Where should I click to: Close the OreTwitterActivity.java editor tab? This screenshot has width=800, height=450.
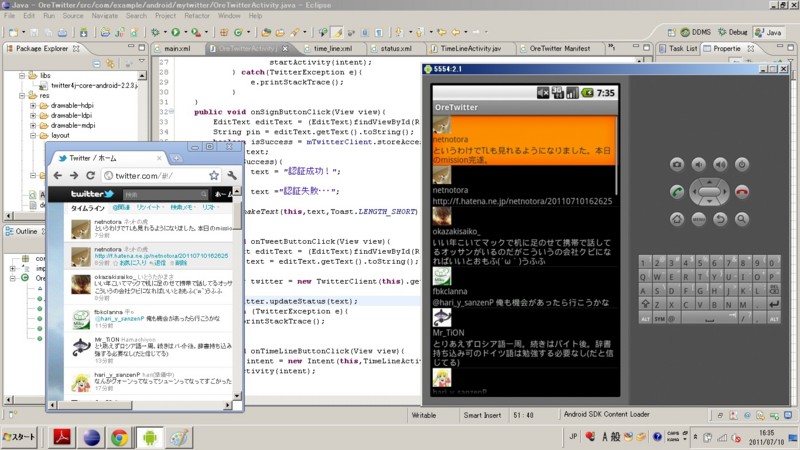[285, 48]
